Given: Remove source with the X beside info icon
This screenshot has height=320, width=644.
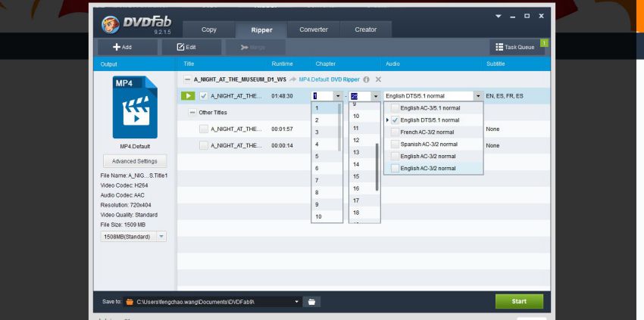Looking at the screenshot, I should [x=378, y=79].
